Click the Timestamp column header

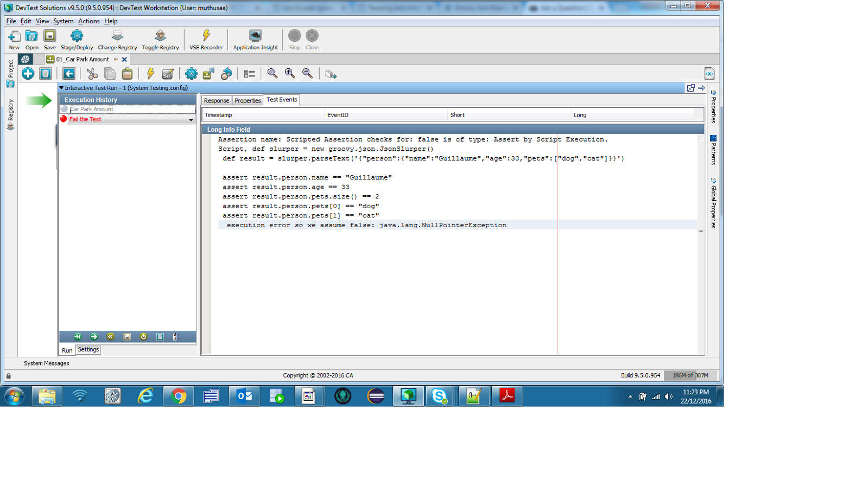tap(263, 115)
